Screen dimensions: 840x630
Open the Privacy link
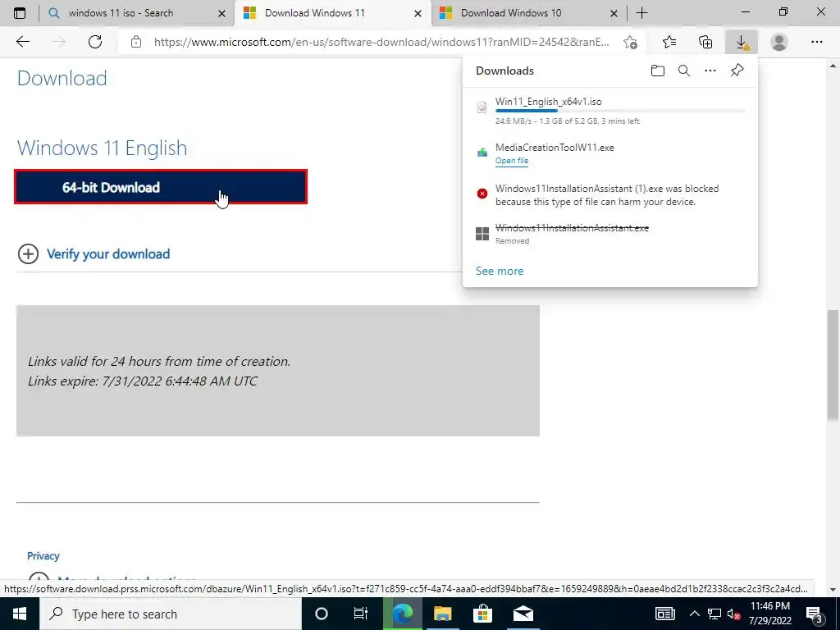[43, 556]
